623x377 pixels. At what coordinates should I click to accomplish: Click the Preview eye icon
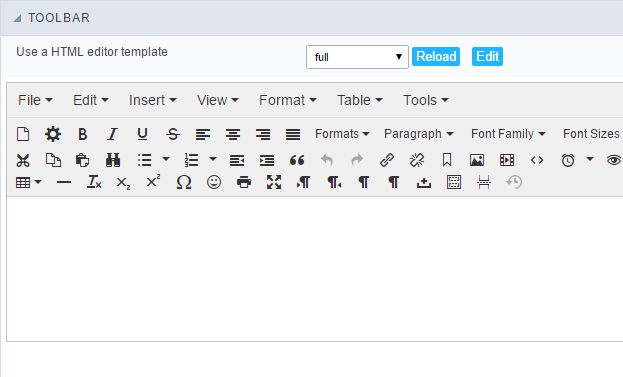pyautogui.click(x=614, y=160)
